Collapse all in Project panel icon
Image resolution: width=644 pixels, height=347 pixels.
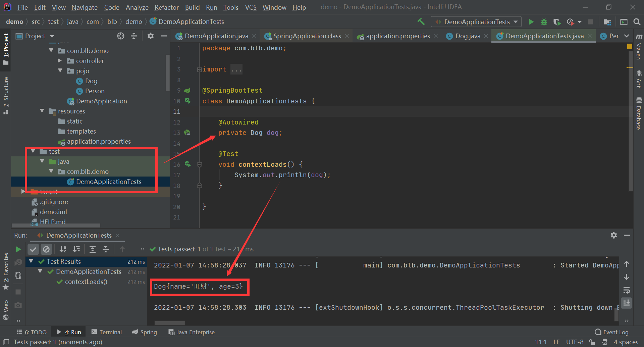pyautogui.click(x=134, y=36)
